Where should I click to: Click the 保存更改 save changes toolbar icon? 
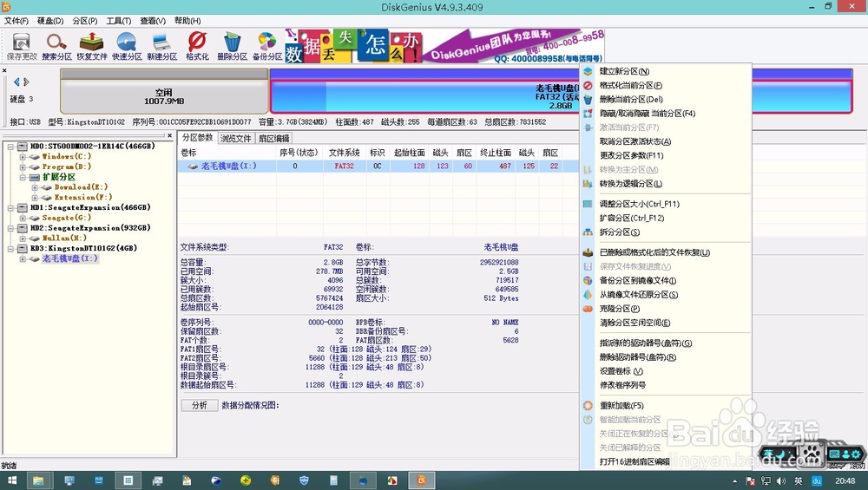click(22, 46)
